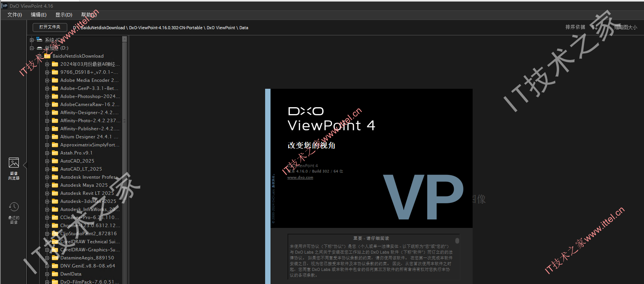
Task: Select Autodesk Revit LT 2025 folder
Action: (87, 193)
